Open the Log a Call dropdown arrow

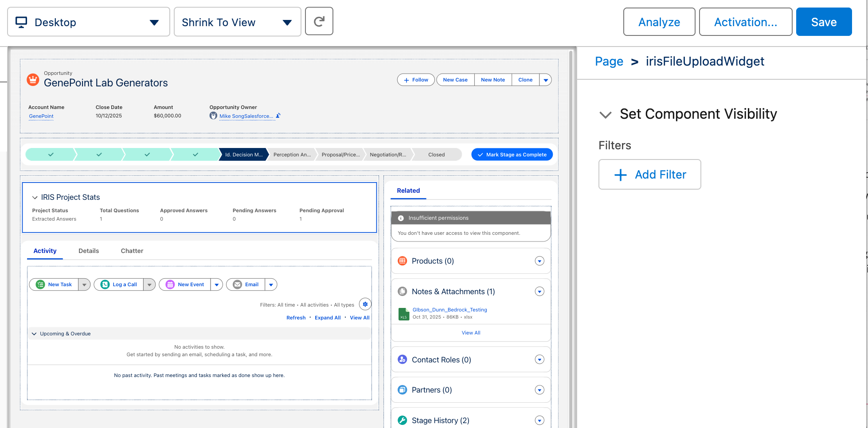(149, 284)
